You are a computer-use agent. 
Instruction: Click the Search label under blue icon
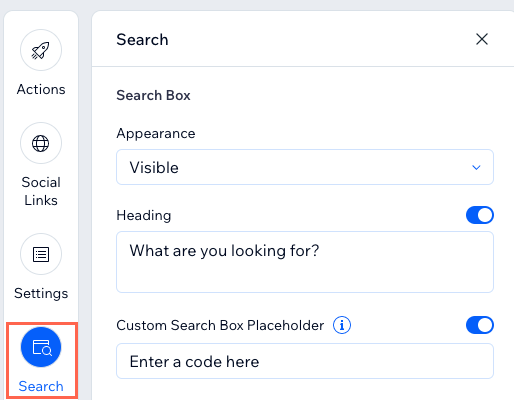pos(41,386)
